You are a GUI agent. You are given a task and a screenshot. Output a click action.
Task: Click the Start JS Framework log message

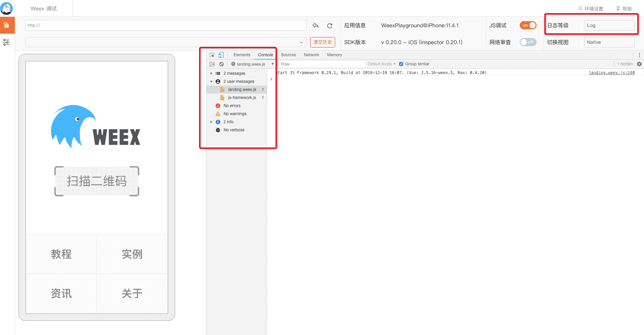pyautogui.click(x=381, y=73)
